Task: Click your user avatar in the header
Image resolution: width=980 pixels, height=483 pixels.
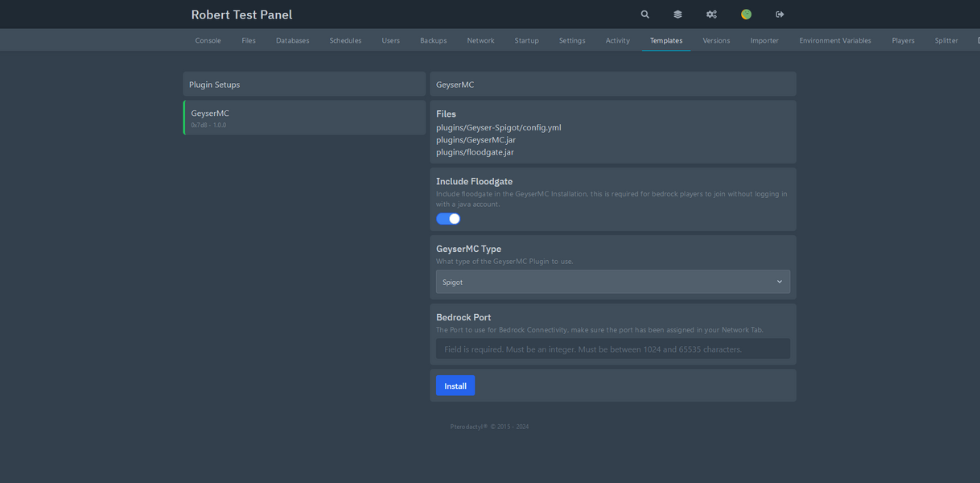Action: point(745,14)
